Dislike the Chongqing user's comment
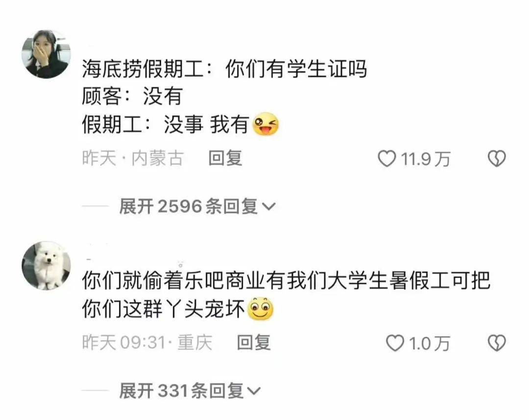529x420 pixels. pyautogui.click(x=497, y=343)
